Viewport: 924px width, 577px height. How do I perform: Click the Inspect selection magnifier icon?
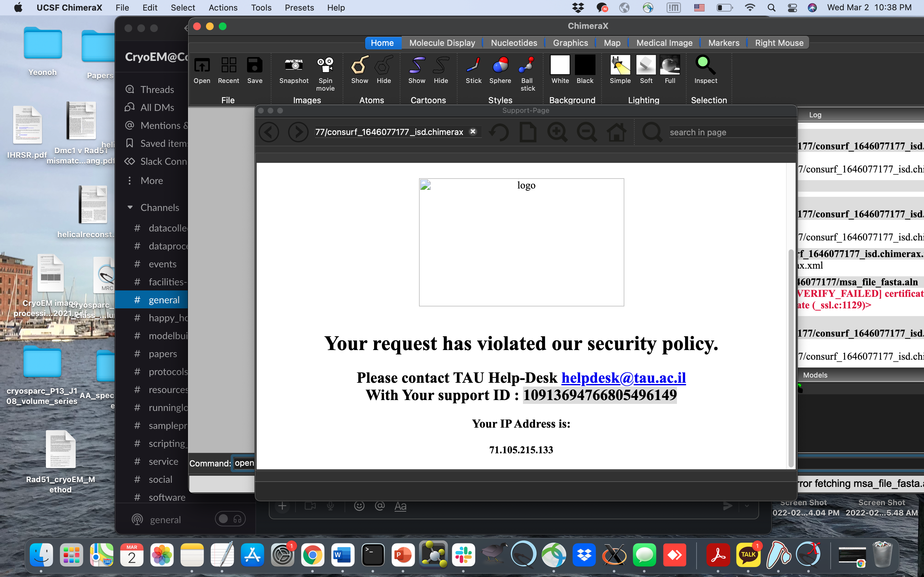click(x=705, y=66)
